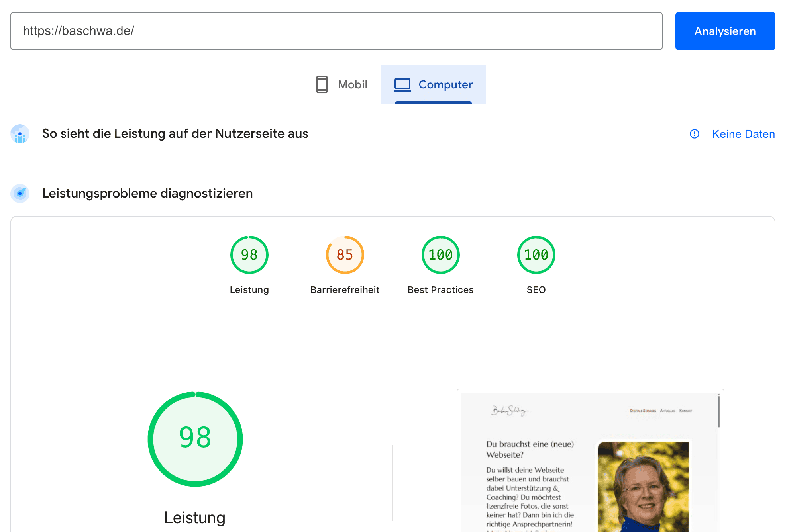Click the user experience section icon
Viewport: 785px width, 532px height.
pyautogui.click(x=20, y=134)
